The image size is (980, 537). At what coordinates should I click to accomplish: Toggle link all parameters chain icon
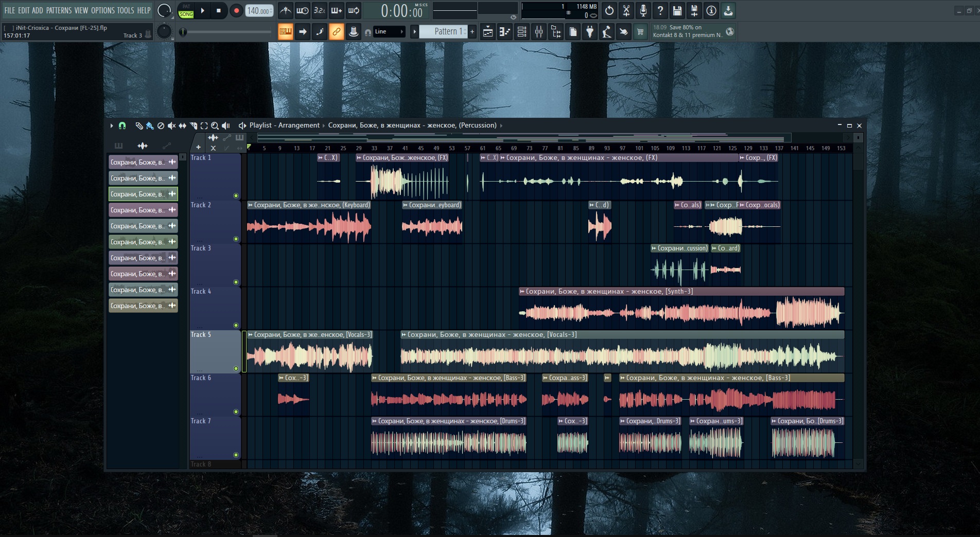336,32
